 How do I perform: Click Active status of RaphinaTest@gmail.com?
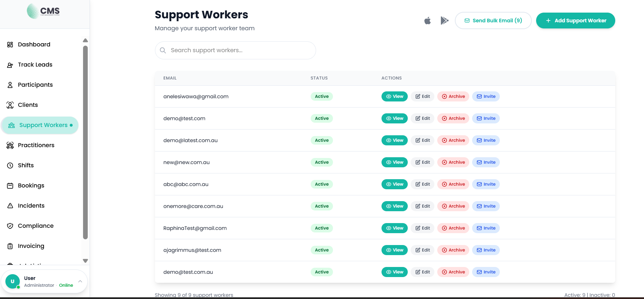point(322,228)
